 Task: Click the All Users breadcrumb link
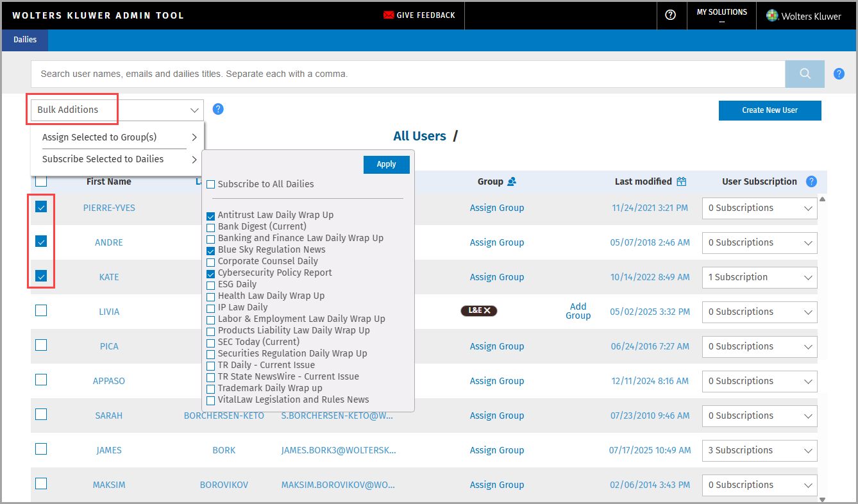point(419,136)
